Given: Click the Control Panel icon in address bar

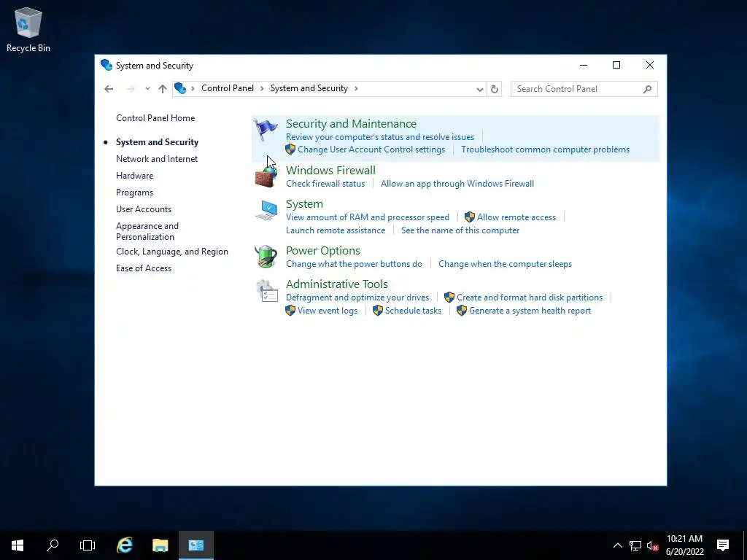Looking at the screenshot, I should coord(180,88).
